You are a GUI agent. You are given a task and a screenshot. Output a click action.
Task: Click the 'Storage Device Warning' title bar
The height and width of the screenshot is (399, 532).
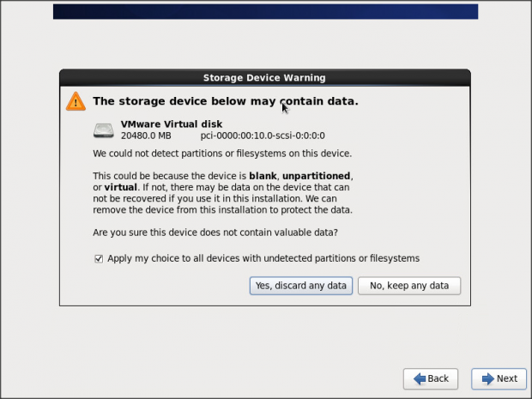click(x=264, y=77)
